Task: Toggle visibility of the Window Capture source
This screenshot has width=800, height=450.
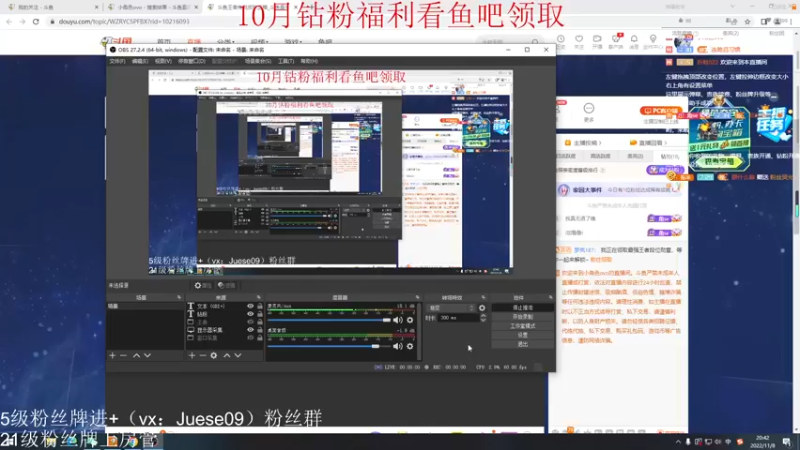Action: (x=251, y=338)
